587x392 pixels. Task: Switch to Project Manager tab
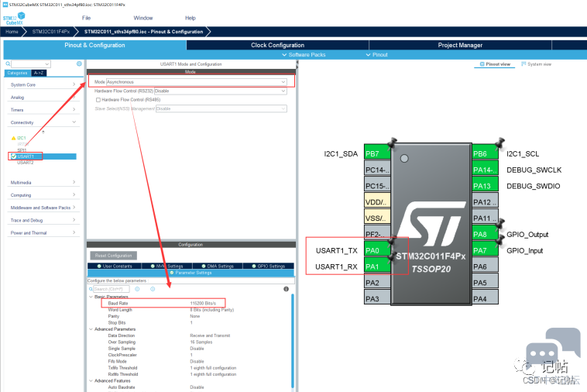(460, 45)
